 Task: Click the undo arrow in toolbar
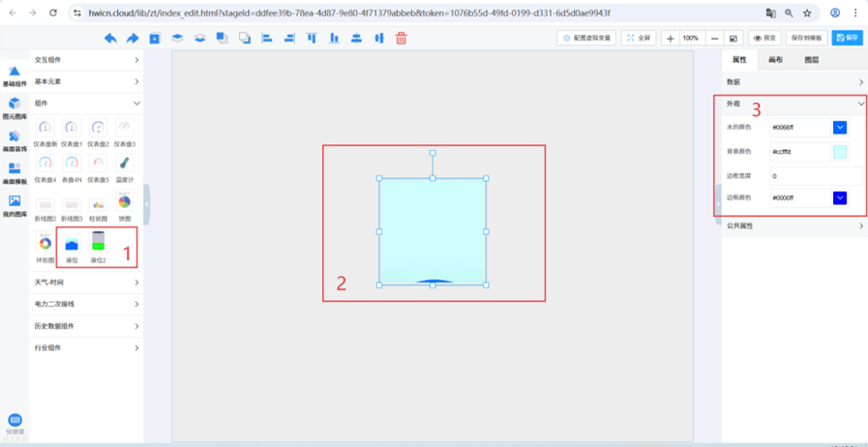(x=110, y=38)
